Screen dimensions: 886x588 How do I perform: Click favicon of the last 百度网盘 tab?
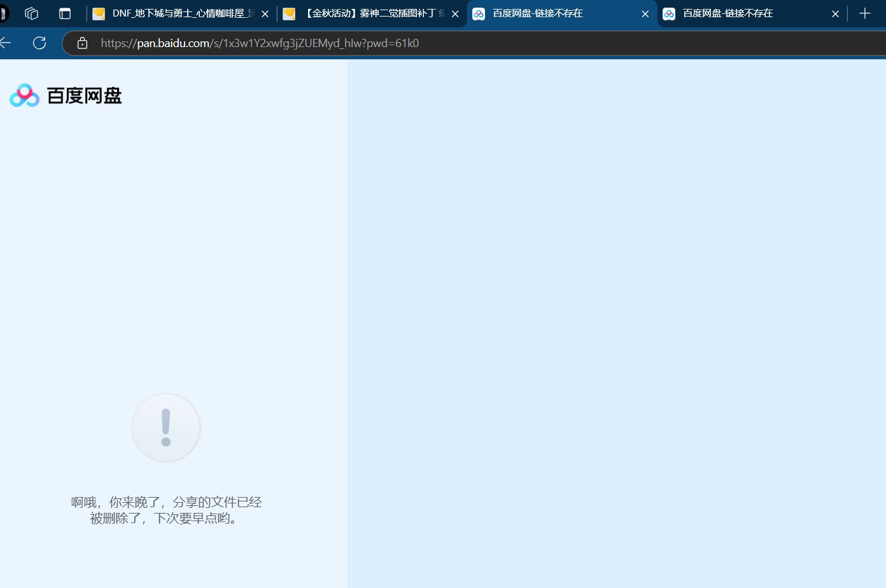[x=669, y=14]
